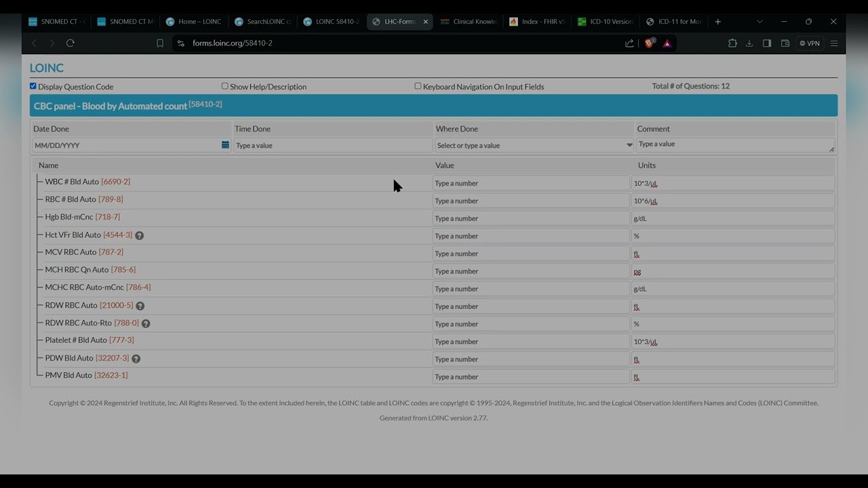Open the tab search chevron
Viewport: 868px width, 488px height.
click(759, 22)
